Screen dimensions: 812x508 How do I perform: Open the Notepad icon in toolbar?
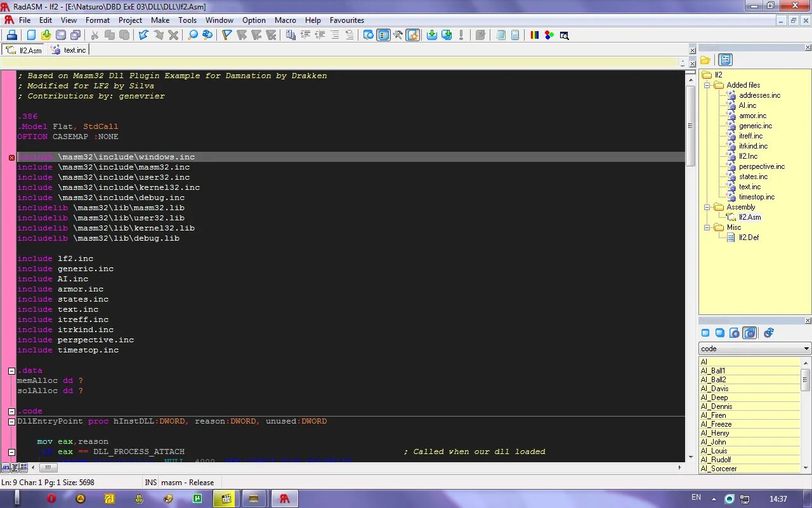pos(501,35)
